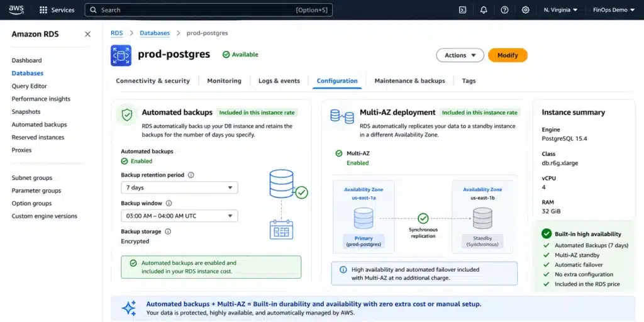The height and width of the screenshot is (322, 644).
Task: Open the notifications bell icon
Action: 484,10
